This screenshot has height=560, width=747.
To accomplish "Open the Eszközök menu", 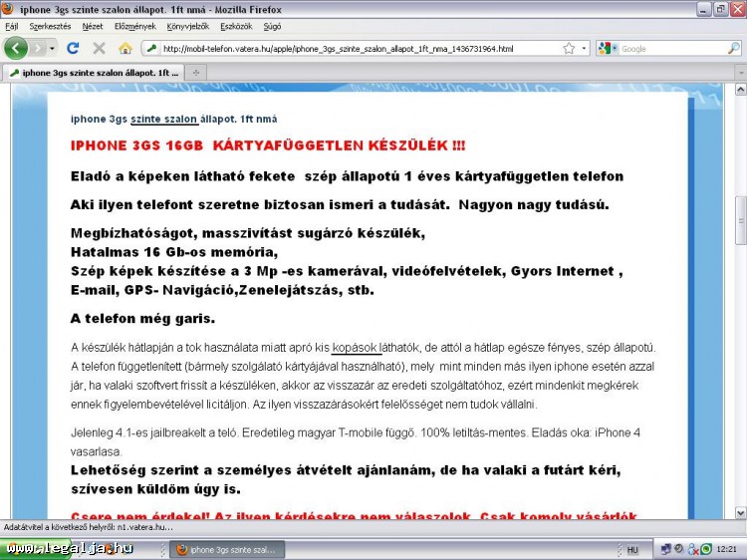I will (x=236, y=26).
